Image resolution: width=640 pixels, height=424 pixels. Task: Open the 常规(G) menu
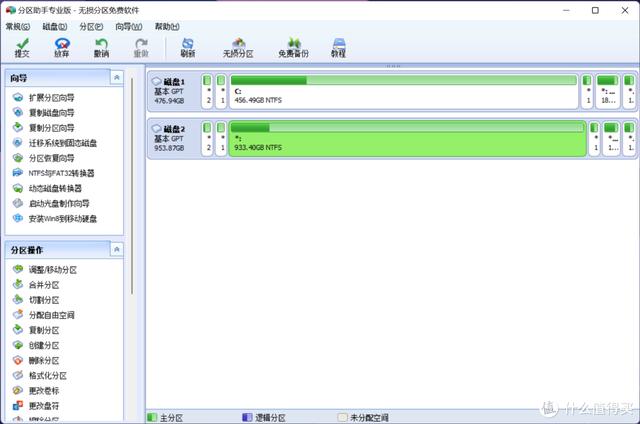point(18,27)
